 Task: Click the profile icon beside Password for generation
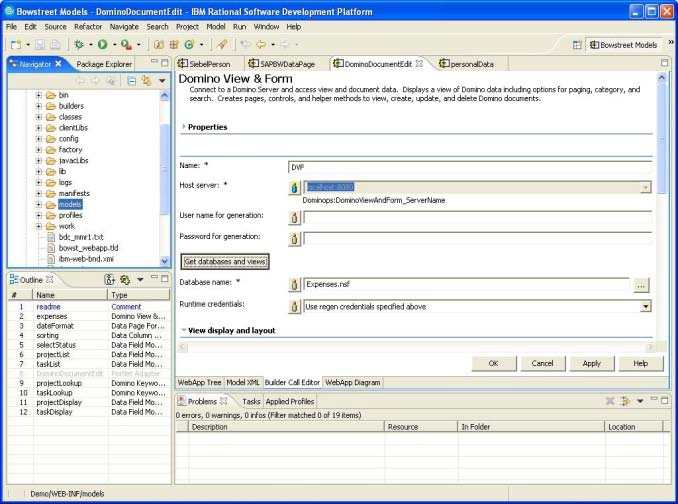tap(294, 239)
